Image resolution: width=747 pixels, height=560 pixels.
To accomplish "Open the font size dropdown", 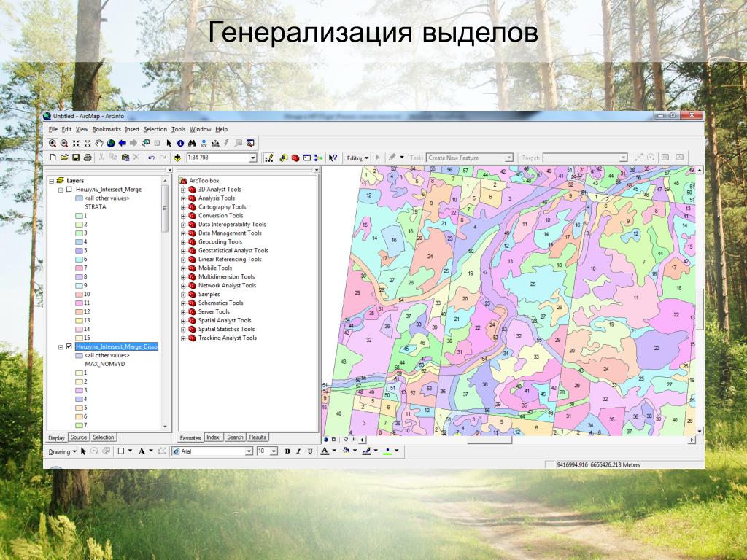I will coord(274,451).
